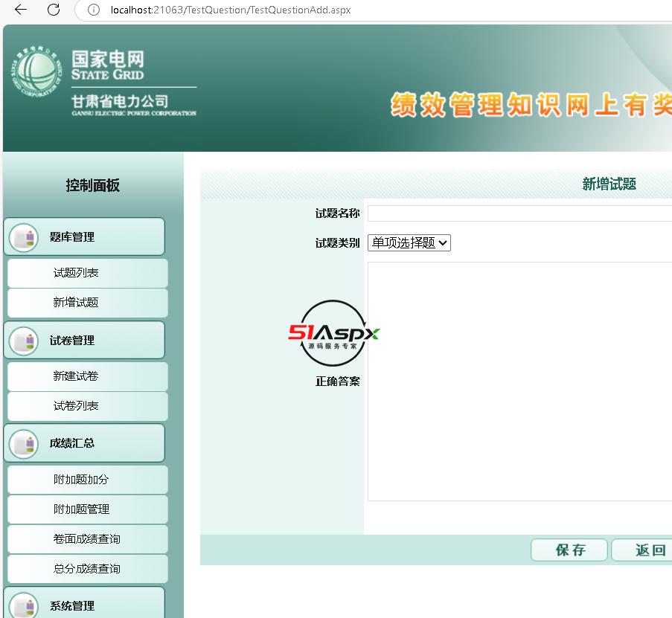Reload the page with refresh icon
The image size is (672, 618).
pos(54,10)
